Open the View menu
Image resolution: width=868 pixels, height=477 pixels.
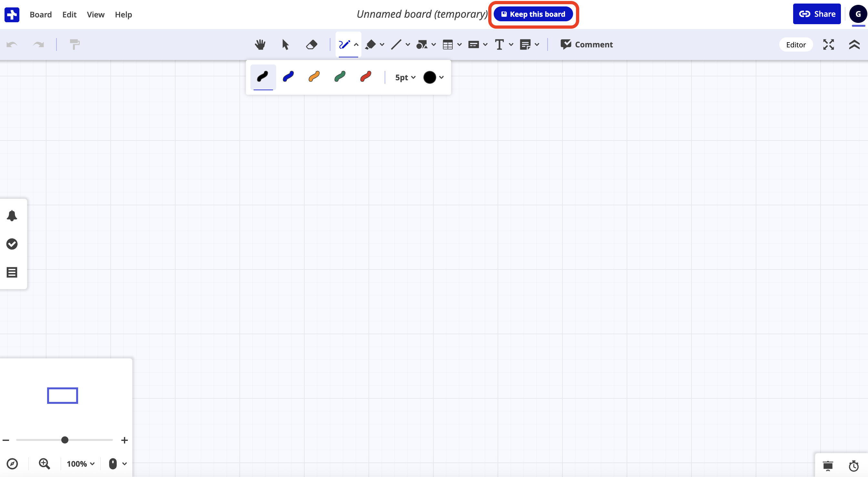click(x=96, y=15)
